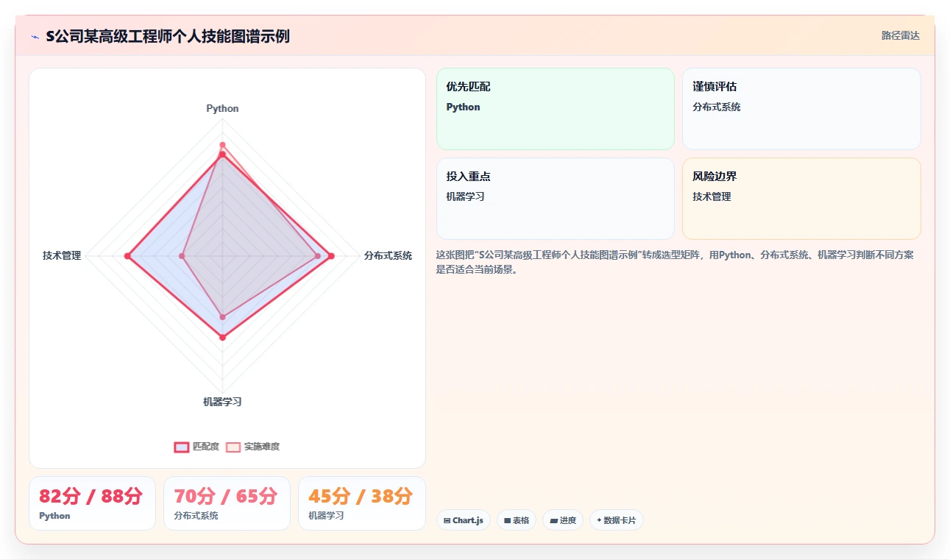Toggle the 匹配度 legend entry
The height and width of the screenshot is (560, 950).
(x=196, y=447)
